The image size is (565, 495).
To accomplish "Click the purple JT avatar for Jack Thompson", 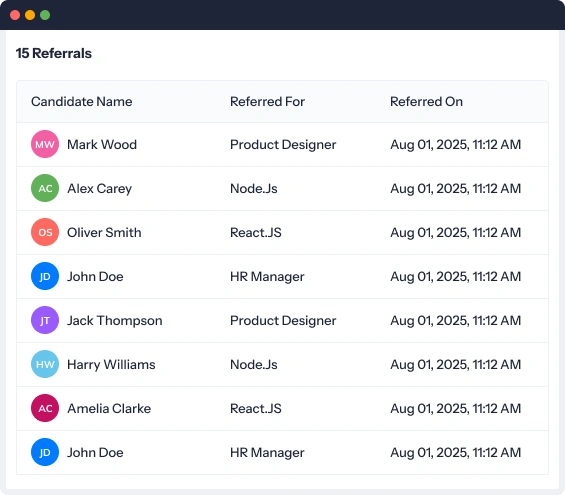I will point(45,320).
